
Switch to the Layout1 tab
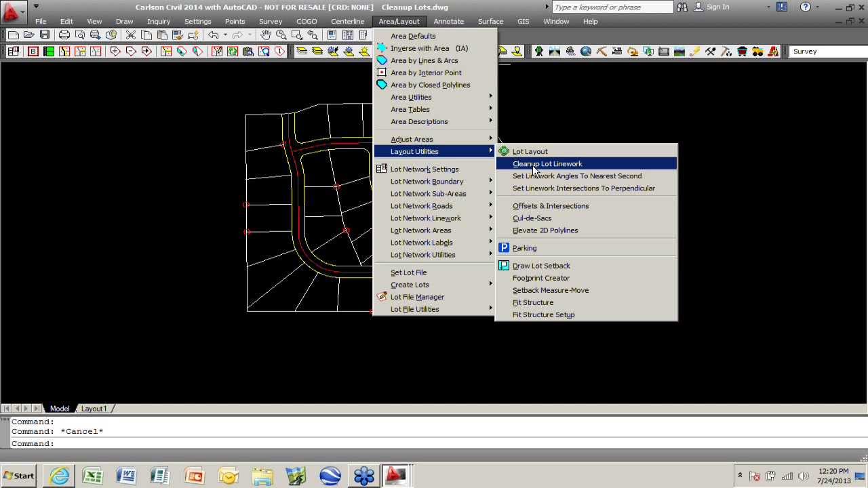tap(94, 409)
